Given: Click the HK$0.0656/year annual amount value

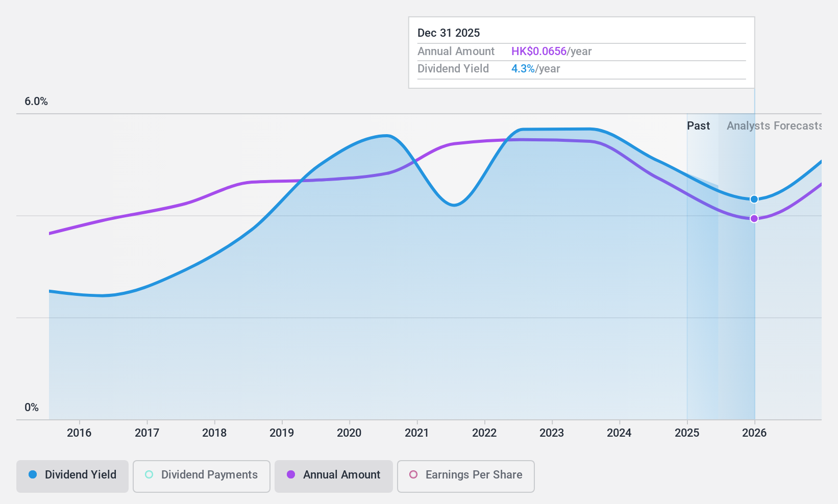Looking at the screenshot, I should pyautogui.click(x=552, y=52).
